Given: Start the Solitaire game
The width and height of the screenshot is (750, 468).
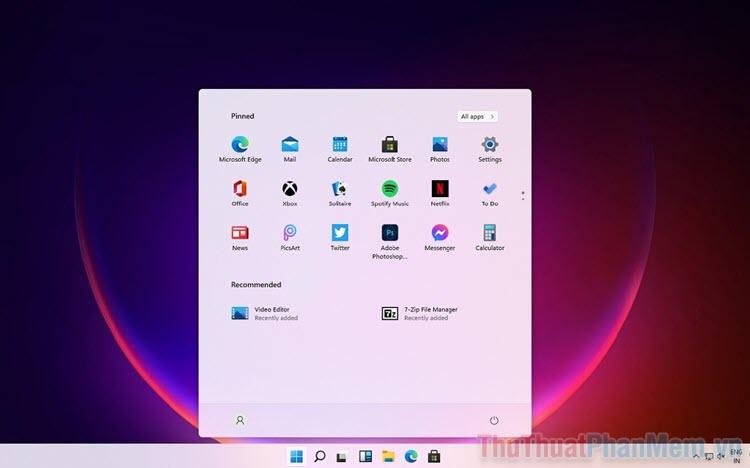Looking at the screenshot, I should pyautogui.click(x=340, y=193).
